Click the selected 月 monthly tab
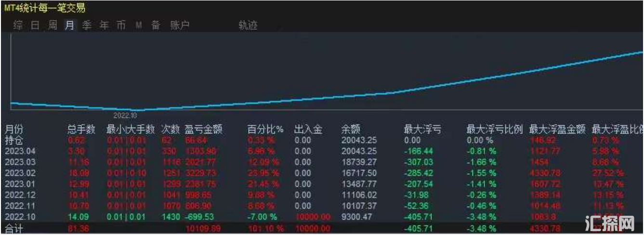This screenshot has width=644, height=235. (x=69, y=26)
